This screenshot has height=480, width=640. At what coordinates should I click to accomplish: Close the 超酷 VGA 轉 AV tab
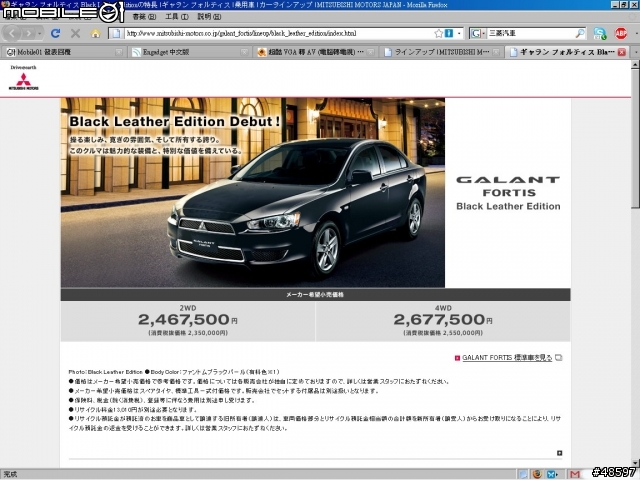(371, 52)
